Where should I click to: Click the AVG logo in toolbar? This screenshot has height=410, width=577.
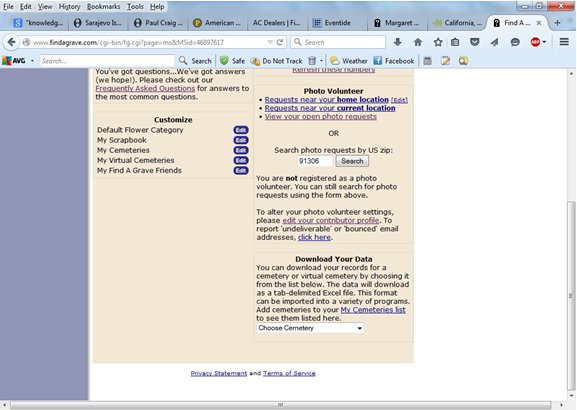click(14, 61)
